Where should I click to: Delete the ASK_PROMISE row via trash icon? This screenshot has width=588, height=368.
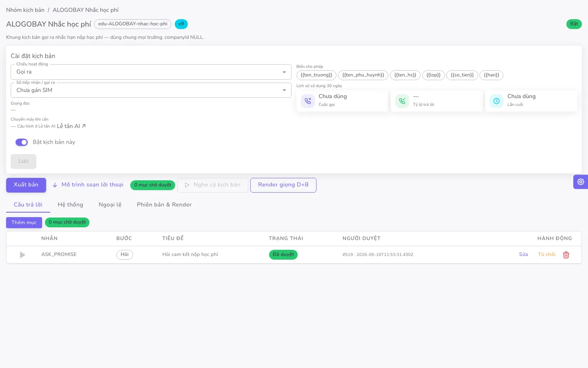coord(566,255)
